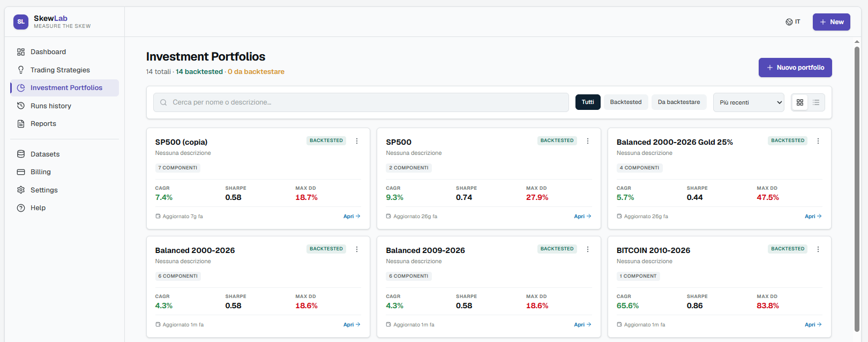Image resolution: width=868 pixels, height=342 pixels.
Task: Click Apri on the BITCOIN 2010-2026 card
Action: pos(813,325)
